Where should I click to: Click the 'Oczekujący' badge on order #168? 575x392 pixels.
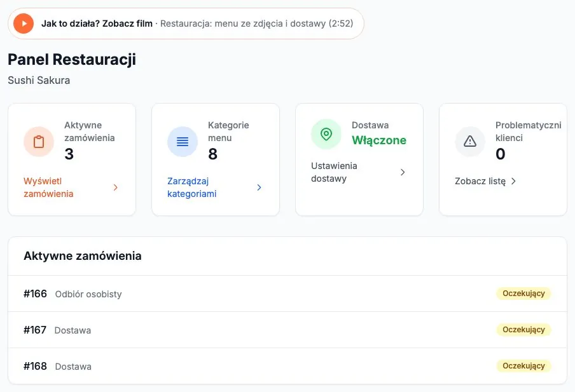tap(523, 366)
